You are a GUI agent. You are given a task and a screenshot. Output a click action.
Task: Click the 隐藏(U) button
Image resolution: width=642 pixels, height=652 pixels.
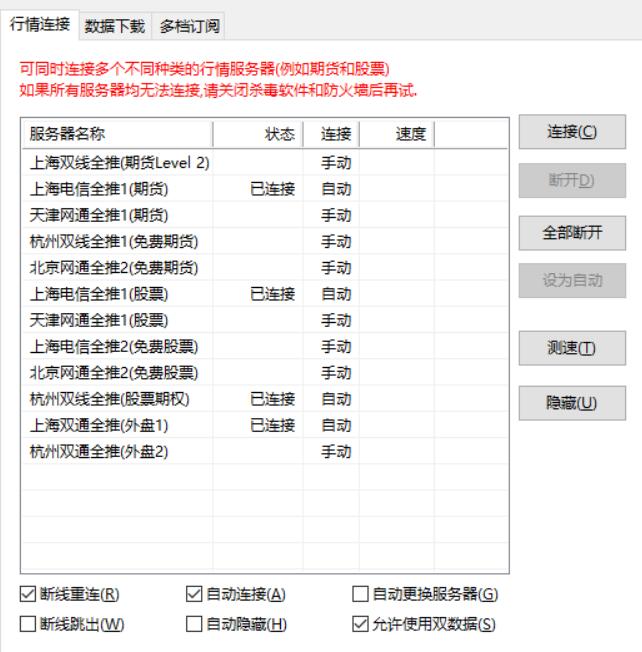point(572,403)
